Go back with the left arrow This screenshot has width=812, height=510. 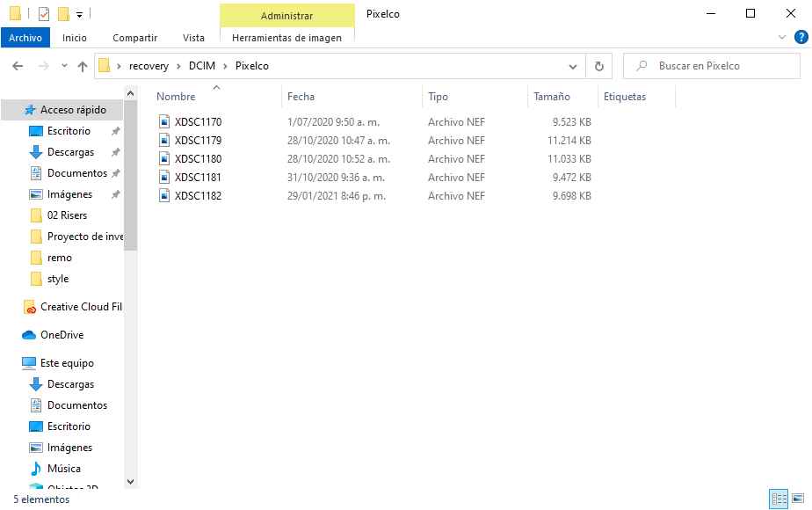(18, 66)
